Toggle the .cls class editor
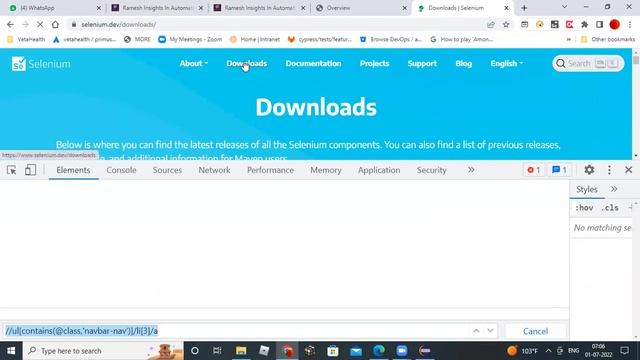640x360 pixels. 610,208
